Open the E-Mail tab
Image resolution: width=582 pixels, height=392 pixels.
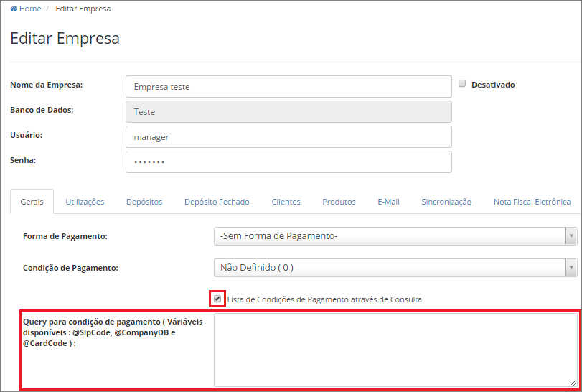coord(389,202)
